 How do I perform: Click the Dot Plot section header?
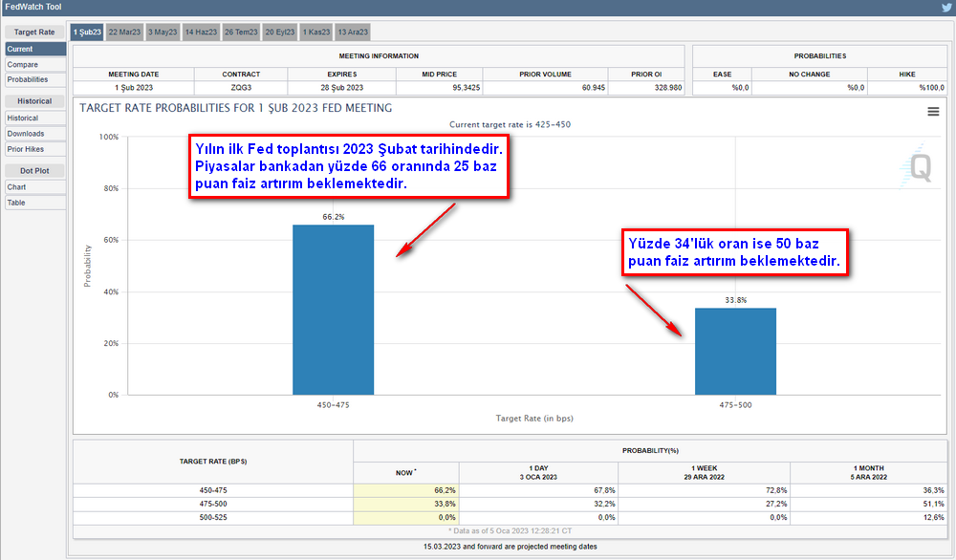(34, 171)
